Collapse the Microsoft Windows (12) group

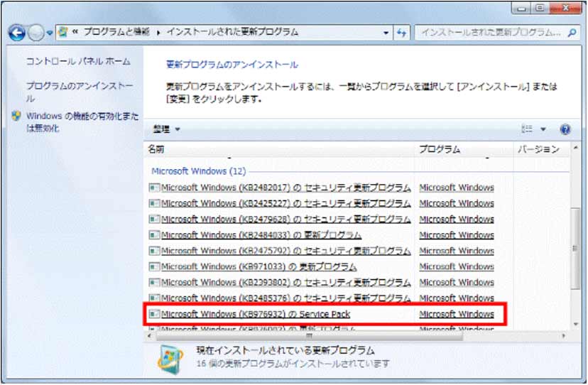point(199,171)
